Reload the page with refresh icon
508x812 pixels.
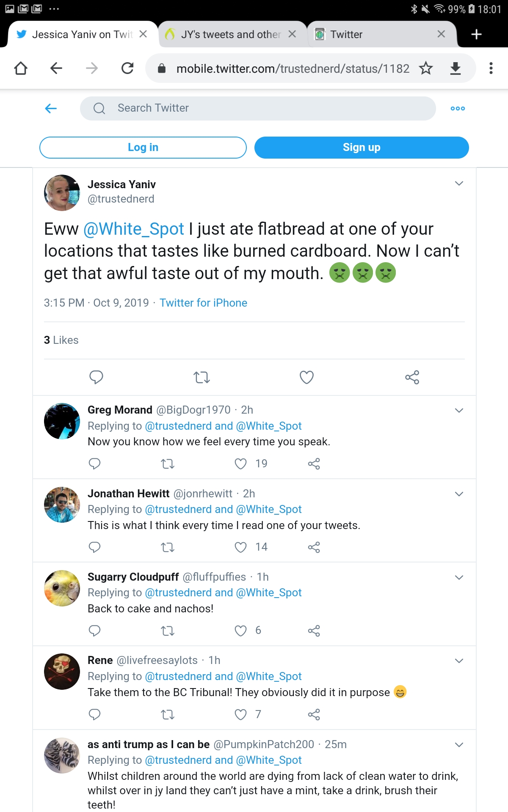[x=127, y=68]
